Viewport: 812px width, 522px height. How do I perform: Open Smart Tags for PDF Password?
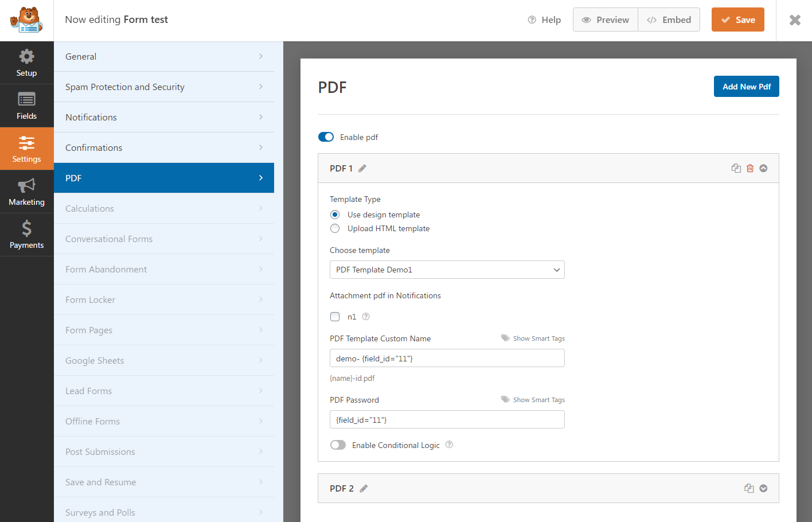(532, 399)
